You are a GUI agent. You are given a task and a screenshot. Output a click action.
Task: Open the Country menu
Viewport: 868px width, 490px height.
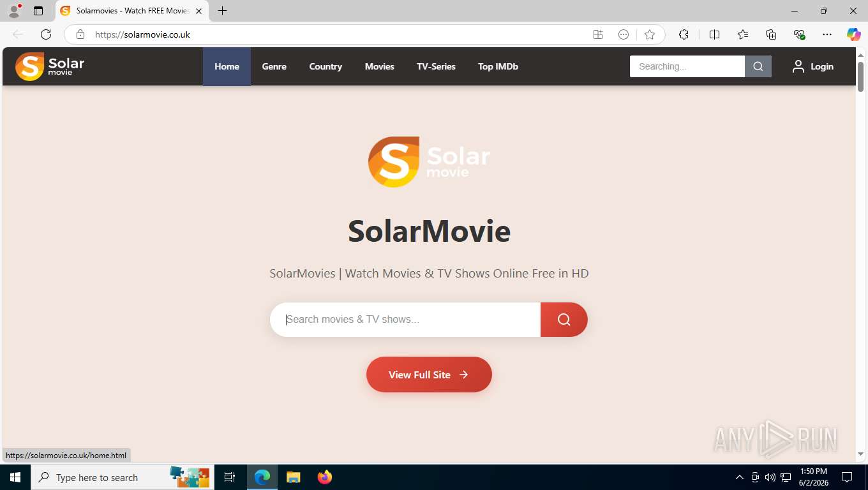coord(325,66)
